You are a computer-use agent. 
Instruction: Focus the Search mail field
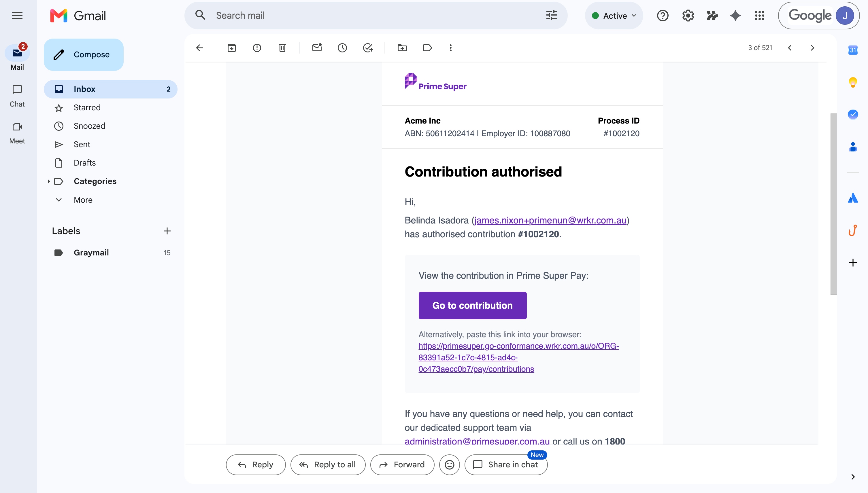376,16
